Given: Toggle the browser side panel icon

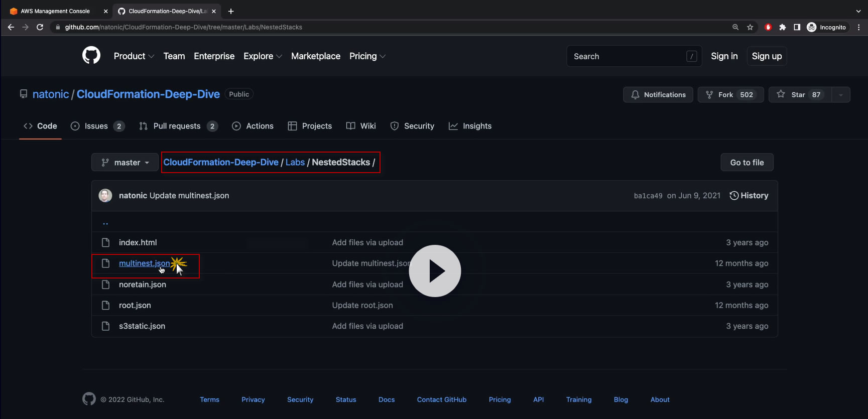Looking at the screenshot, I should [x=797, y=27].
